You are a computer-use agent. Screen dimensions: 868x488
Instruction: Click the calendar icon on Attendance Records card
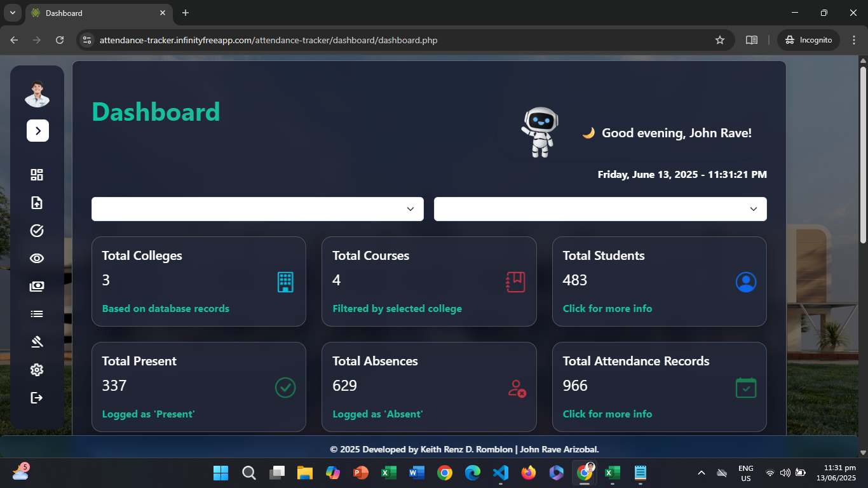coord(746,388)
